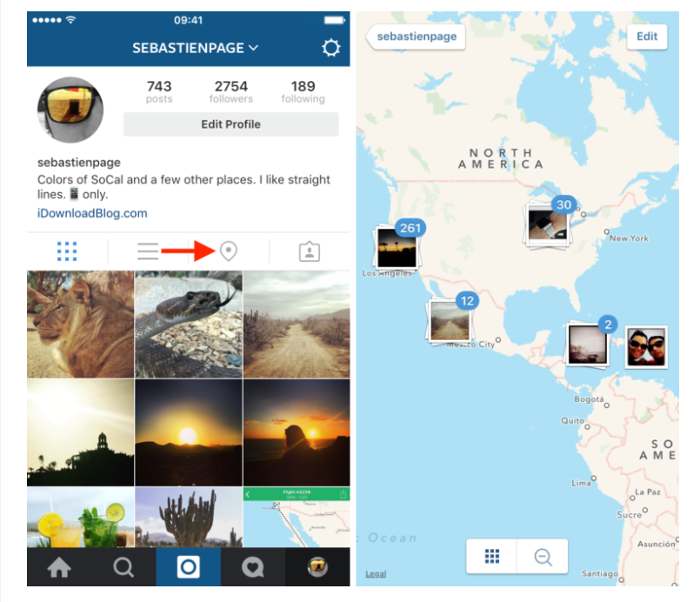Open the lion photo thumbnail
Image resolution: width=700 pixels, height=602 pixels.
(80, 324)
